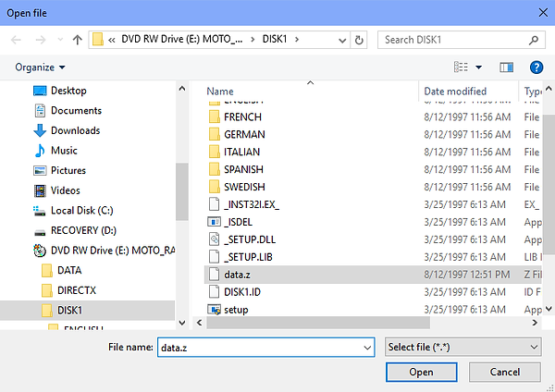Select the _SETUP.LIB file
The image size is (555, 392).
pos(248,257)
